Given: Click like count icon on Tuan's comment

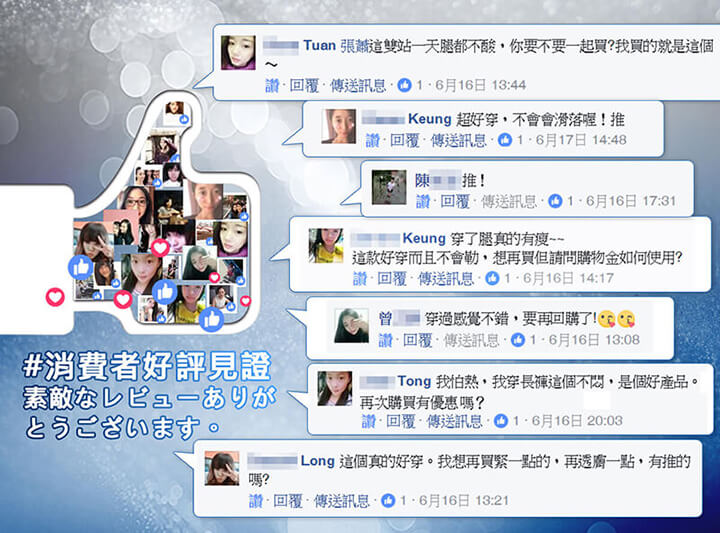Looking at the screenshot, I should click(404, 85).
